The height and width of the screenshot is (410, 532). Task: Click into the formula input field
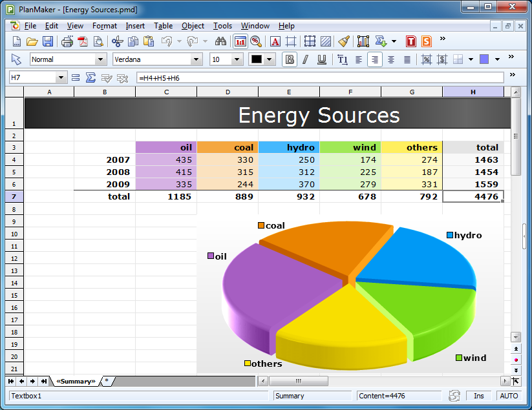click(319, 77)
